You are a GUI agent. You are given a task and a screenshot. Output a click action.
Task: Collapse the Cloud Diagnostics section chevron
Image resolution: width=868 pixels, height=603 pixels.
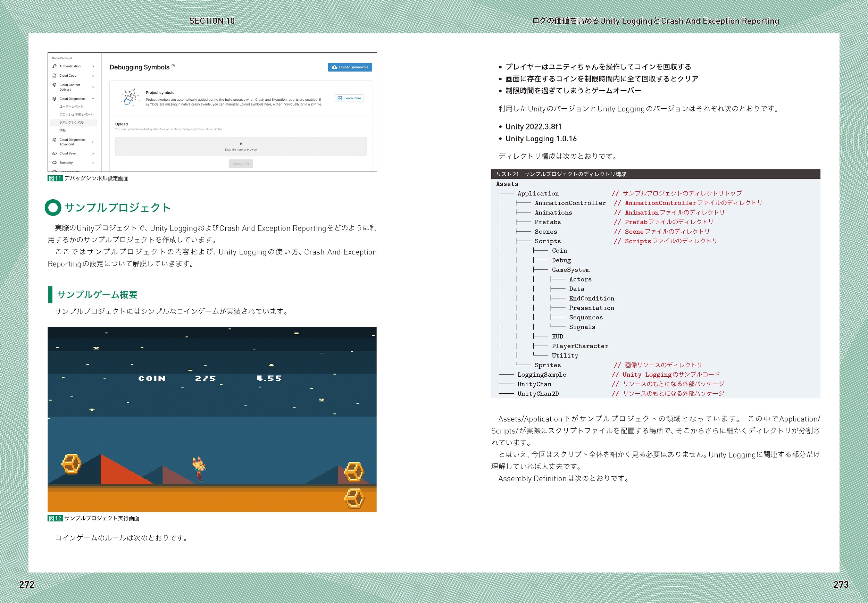(93, 99)
